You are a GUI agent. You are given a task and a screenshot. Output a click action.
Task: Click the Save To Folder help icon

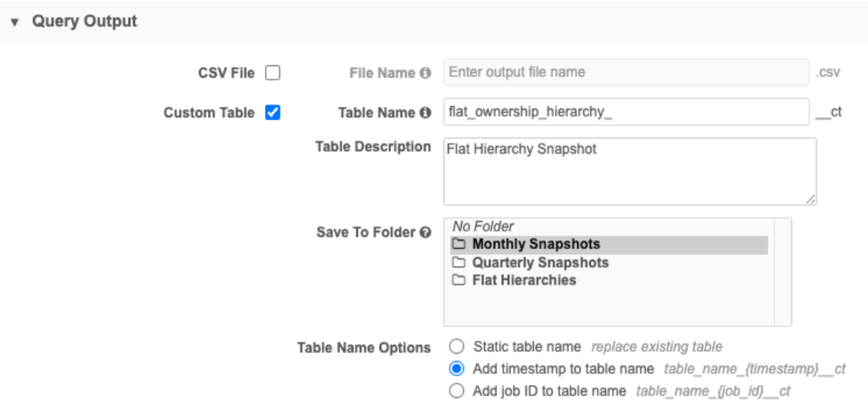pyautogui.click(x=426, y=232)
